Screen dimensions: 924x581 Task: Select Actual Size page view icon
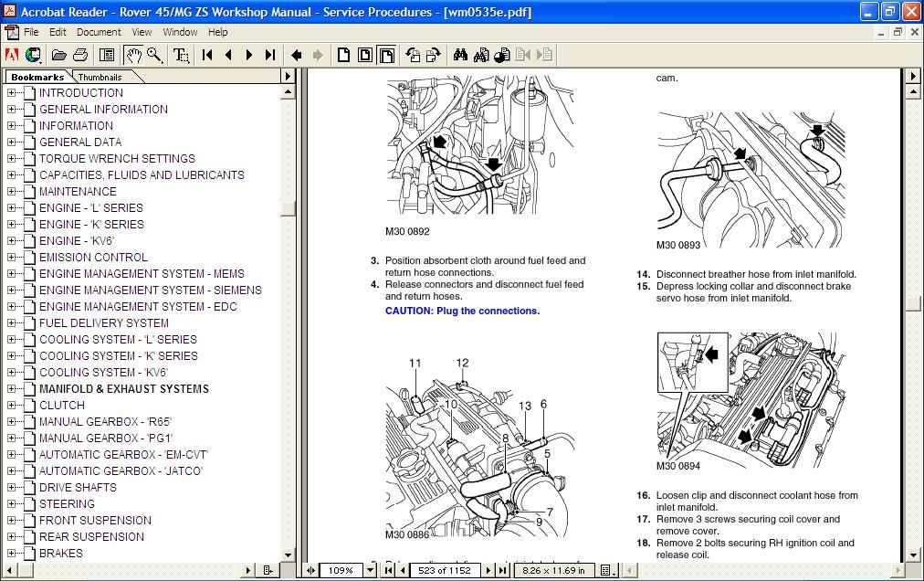(343, 56)
